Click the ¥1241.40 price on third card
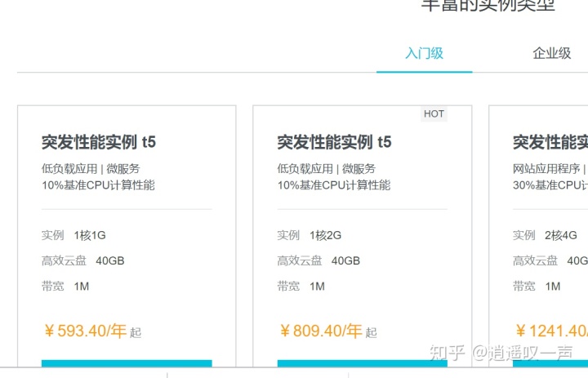The image size is (588, 378). [551, 331]
